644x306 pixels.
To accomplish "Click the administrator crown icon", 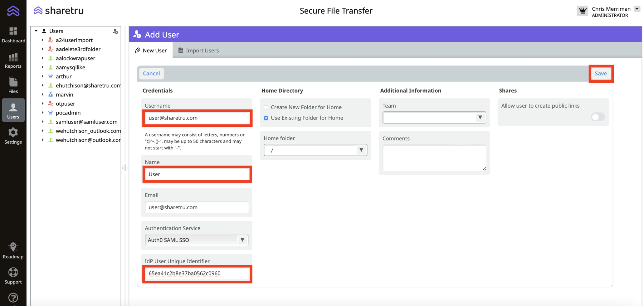I will [582, 11].
